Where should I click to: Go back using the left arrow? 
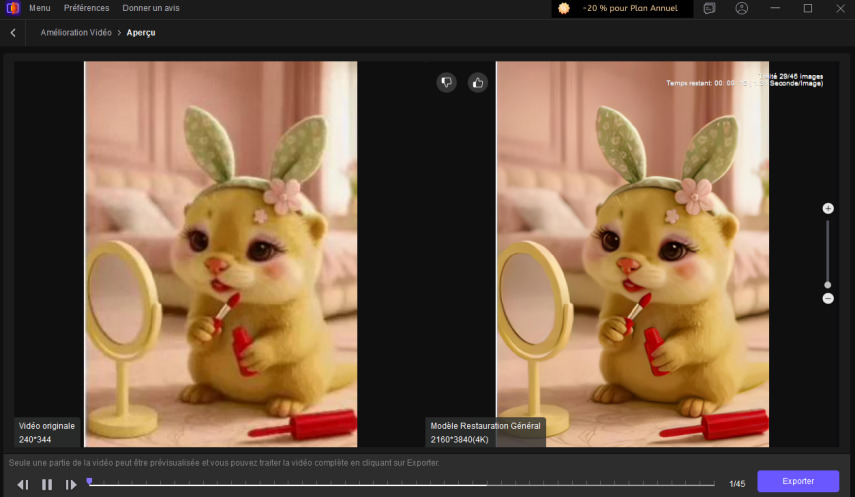(13, 32)
